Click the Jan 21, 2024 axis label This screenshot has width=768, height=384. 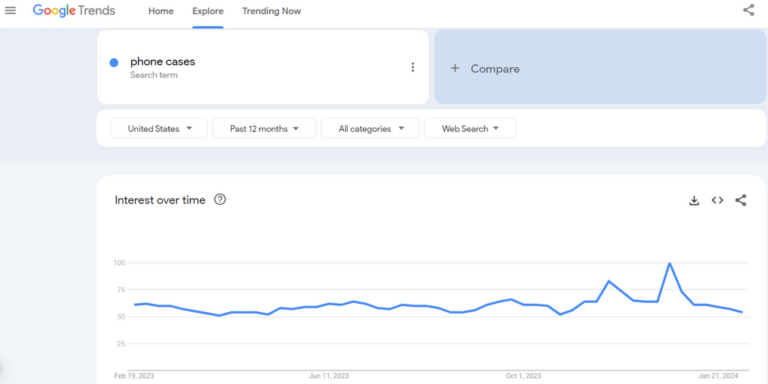[718, 376]
